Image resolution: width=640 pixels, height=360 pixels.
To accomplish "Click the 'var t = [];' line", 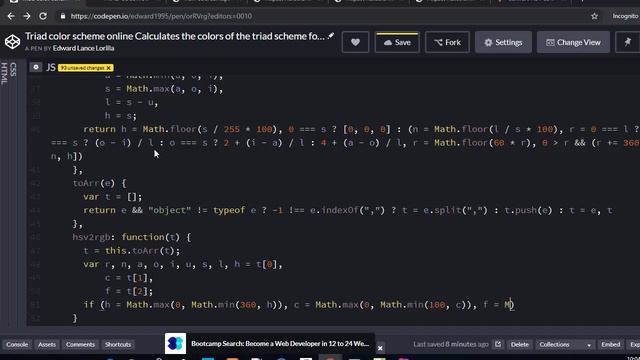I will pos(113,197).
